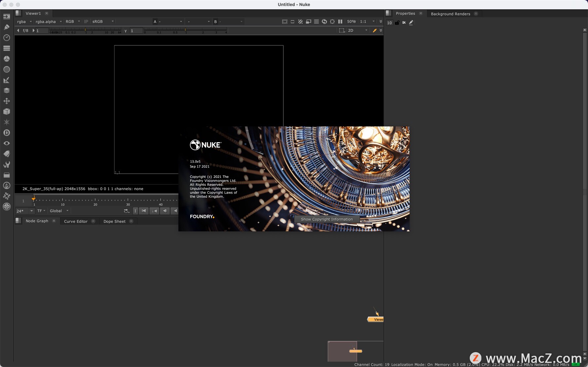
Task: Open the Channel nodes menu
Action: pyautogui.click(x=7, y=48)
